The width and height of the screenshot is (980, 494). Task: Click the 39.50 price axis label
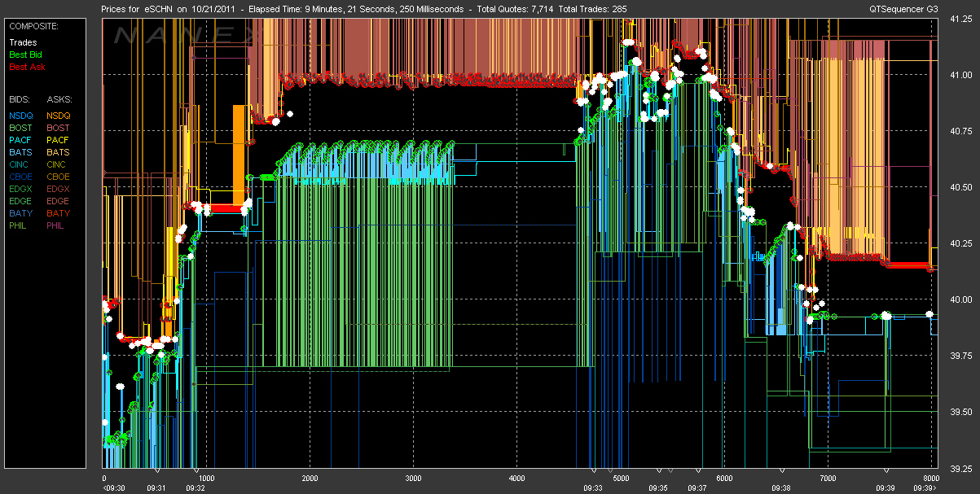click(x=961, y=412)
